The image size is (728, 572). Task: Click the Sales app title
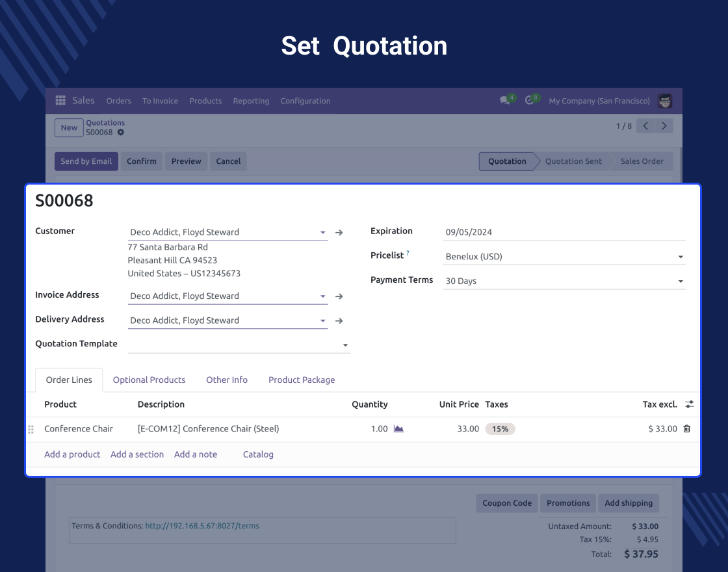84,100
